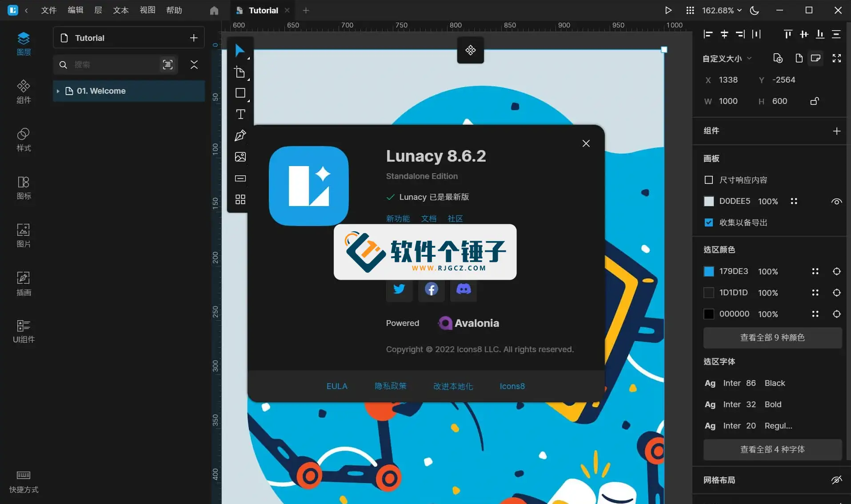Toggle artboard background visibility eye
The width and height of the screenshot is (851, 504).
pos(836,202)
